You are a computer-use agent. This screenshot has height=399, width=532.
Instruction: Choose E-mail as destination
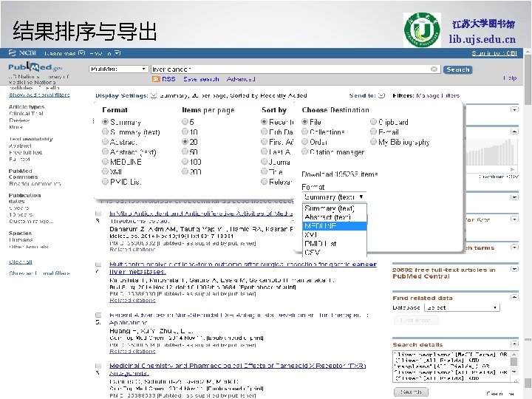(x=374, y=132)
